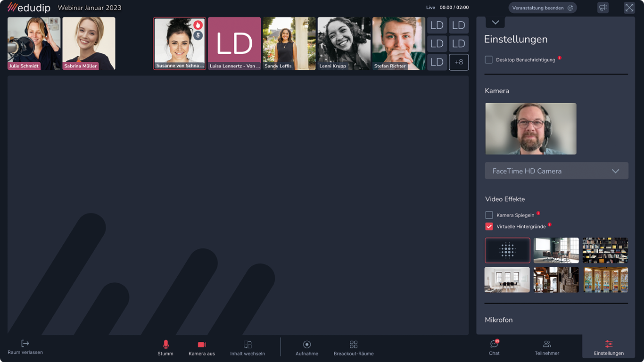644x362 pixels.
Task: Click the edudip logo
Action: coord(29,8)
